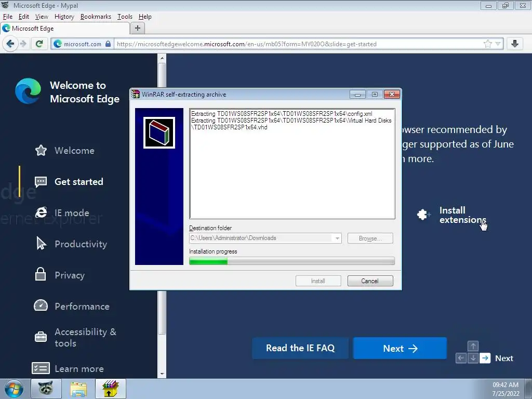Select the Performance gauge icon
This screenshot has height=399, width=532.
pyautogui.click(x=41, y=305)
